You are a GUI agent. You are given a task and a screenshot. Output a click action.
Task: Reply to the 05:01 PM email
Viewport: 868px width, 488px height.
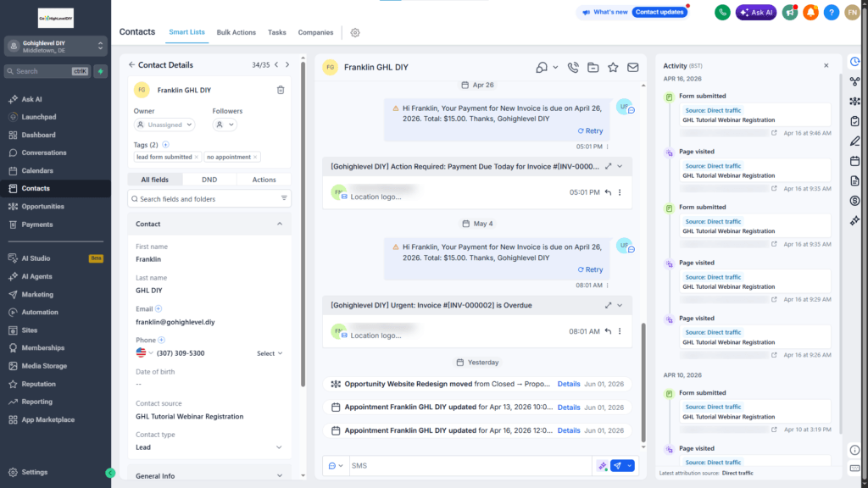click(x=608, y=192)
